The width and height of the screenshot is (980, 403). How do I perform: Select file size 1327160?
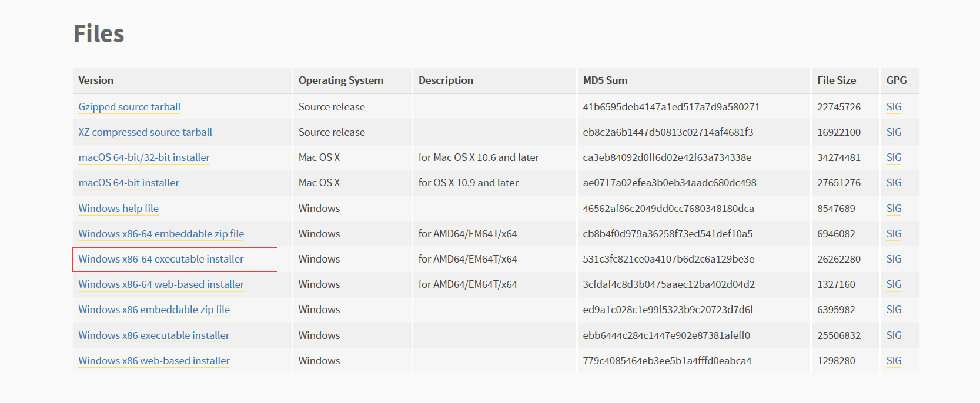(836, 284)
